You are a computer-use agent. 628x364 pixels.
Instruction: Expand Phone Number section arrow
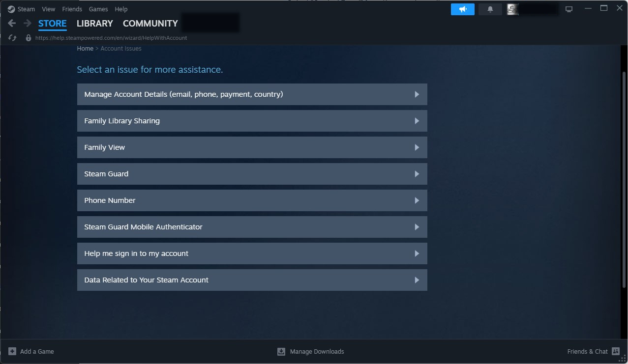tap(416, 200)
